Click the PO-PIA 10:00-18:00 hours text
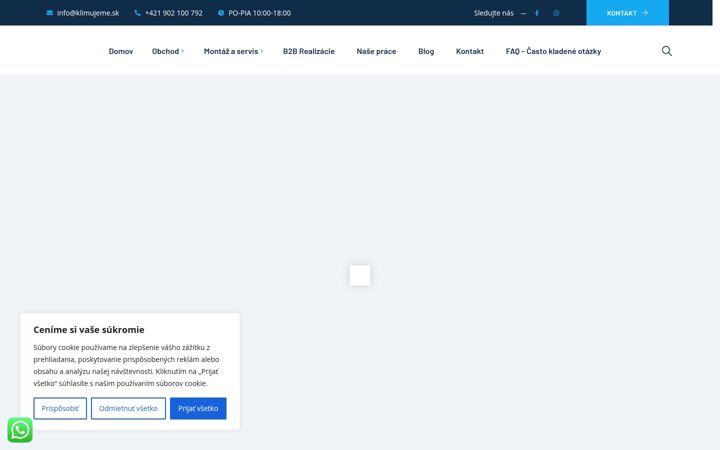Viewport: 720px width, 450px height. [259, 13]
